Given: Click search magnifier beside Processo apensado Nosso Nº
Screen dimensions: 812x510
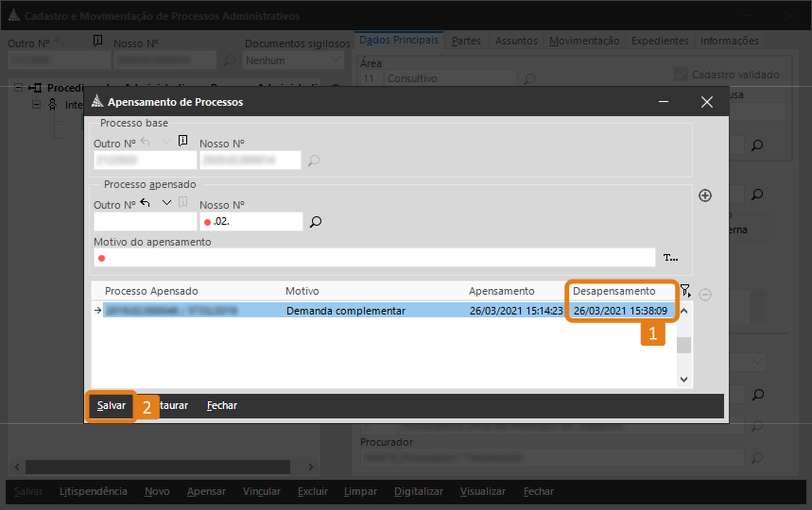Looking at the screenshot, I should tap(316, 222).
